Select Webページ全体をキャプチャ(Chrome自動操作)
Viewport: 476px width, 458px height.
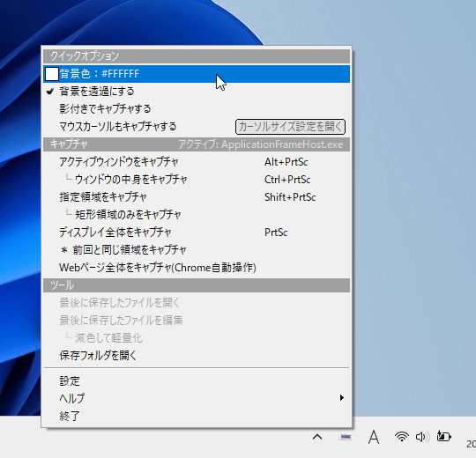pyautogui.click(x=197, y=267)
